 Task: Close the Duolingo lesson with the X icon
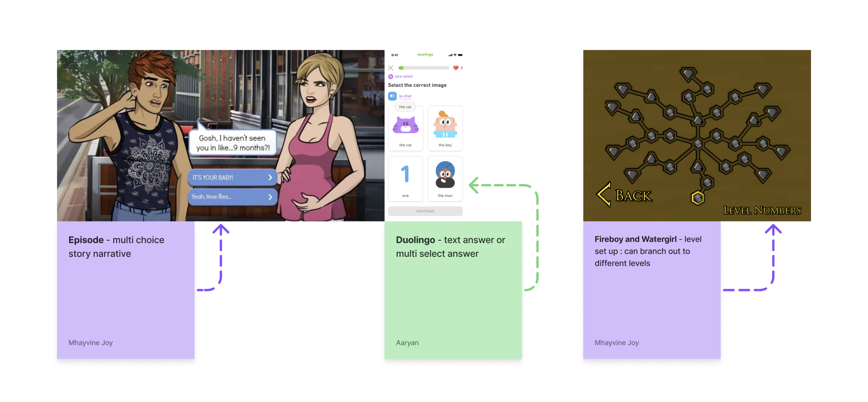pos(391,68)
